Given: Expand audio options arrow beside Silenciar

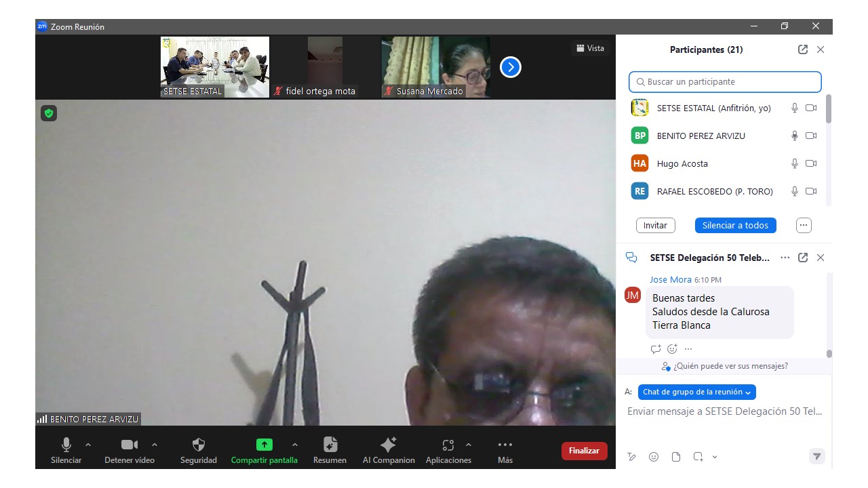Looking at the screenshot, I should point(87,445).
